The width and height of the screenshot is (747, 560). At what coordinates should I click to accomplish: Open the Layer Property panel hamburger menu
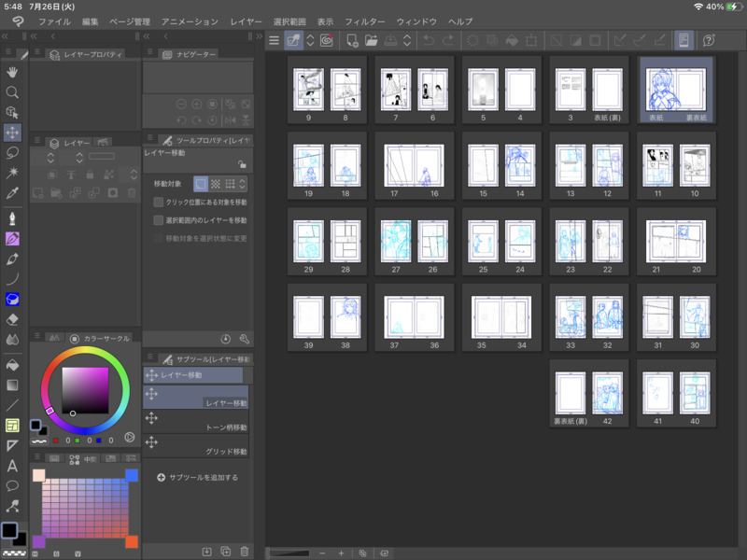coord(37,54)
